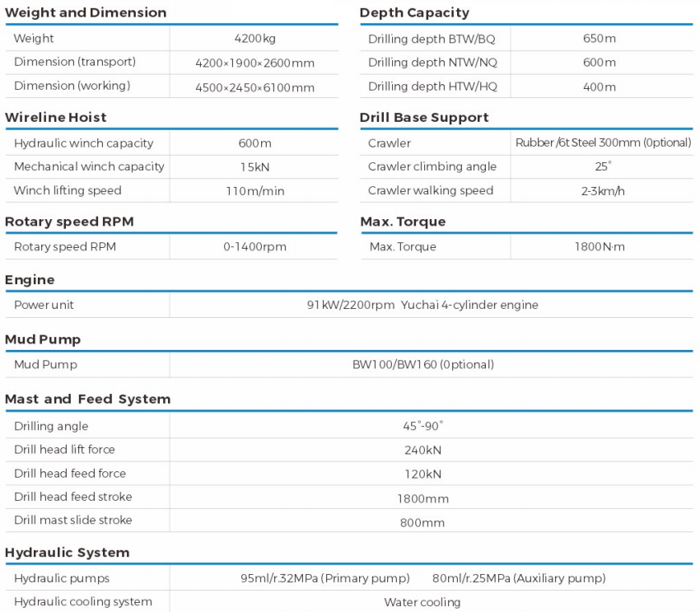The image size is (700, 612).
Task: Click the 'Drill Base Support' heading
Action: coord(424,118)
